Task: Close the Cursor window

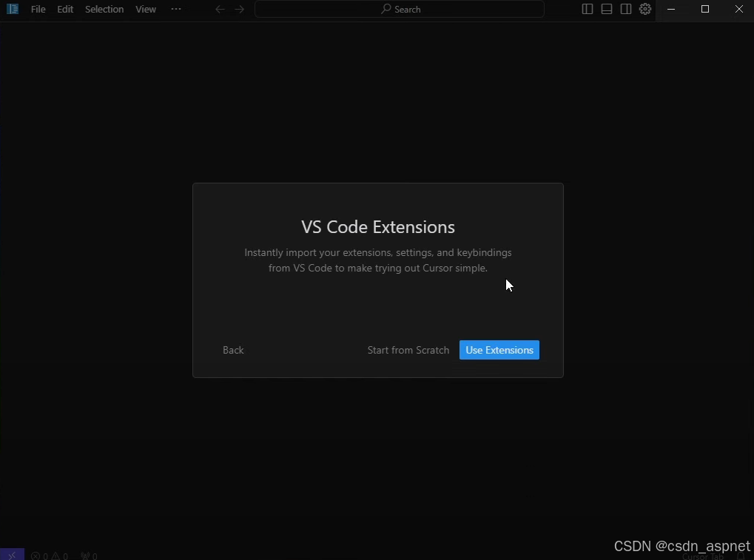Action: pyautogui.click(x=739, y=9)
